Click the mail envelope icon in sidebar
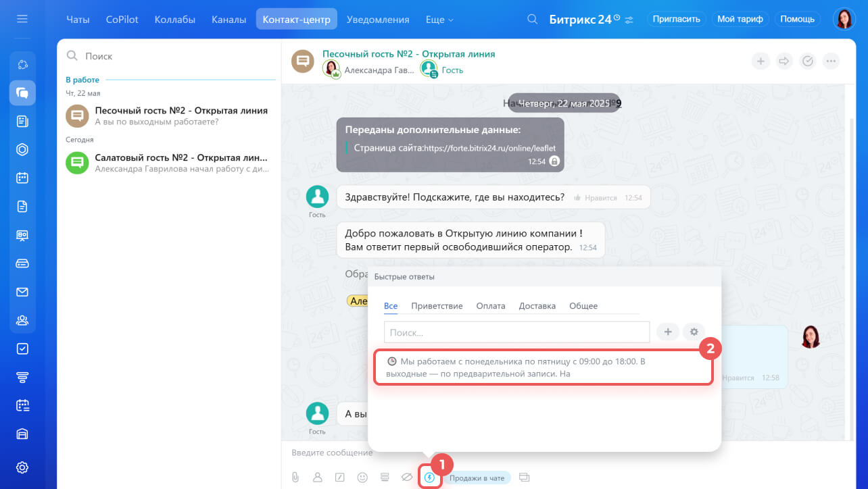 pos(22,292)
